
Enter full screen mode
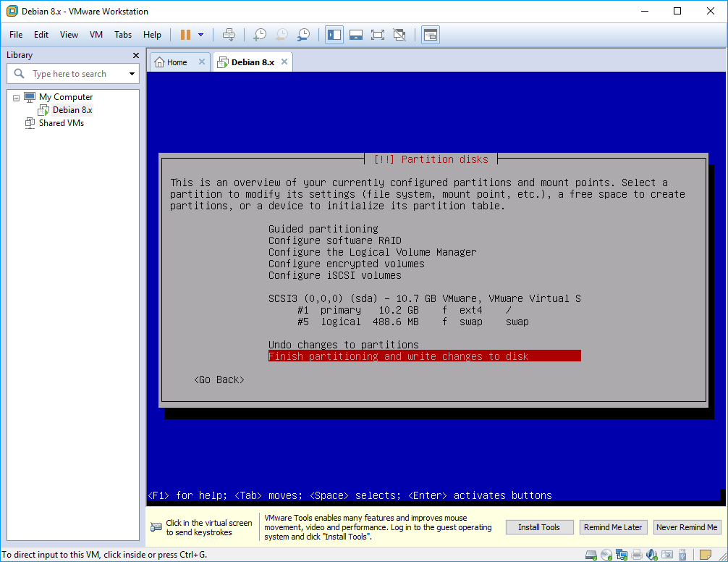coord(378,35)
